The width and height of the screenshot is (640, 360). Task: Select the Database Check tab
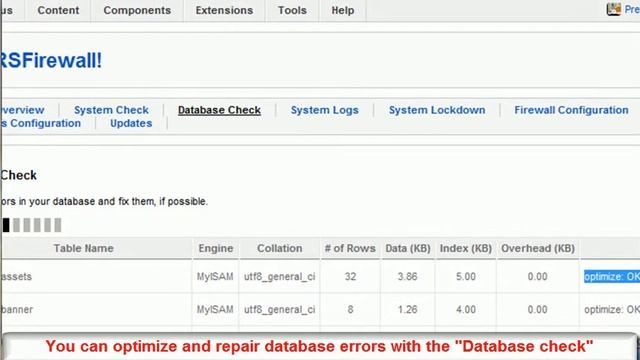coord(219,110)
